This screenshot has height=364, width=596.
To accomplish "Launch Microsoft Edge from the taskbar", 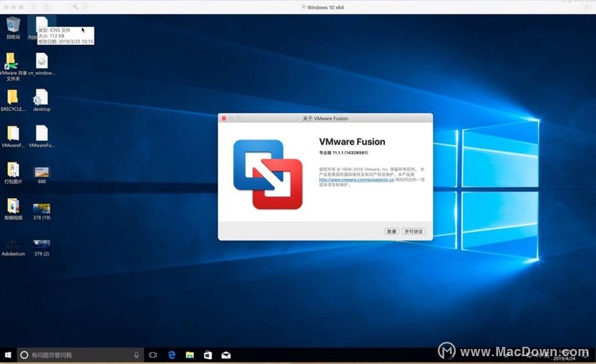I will (172, 355).
